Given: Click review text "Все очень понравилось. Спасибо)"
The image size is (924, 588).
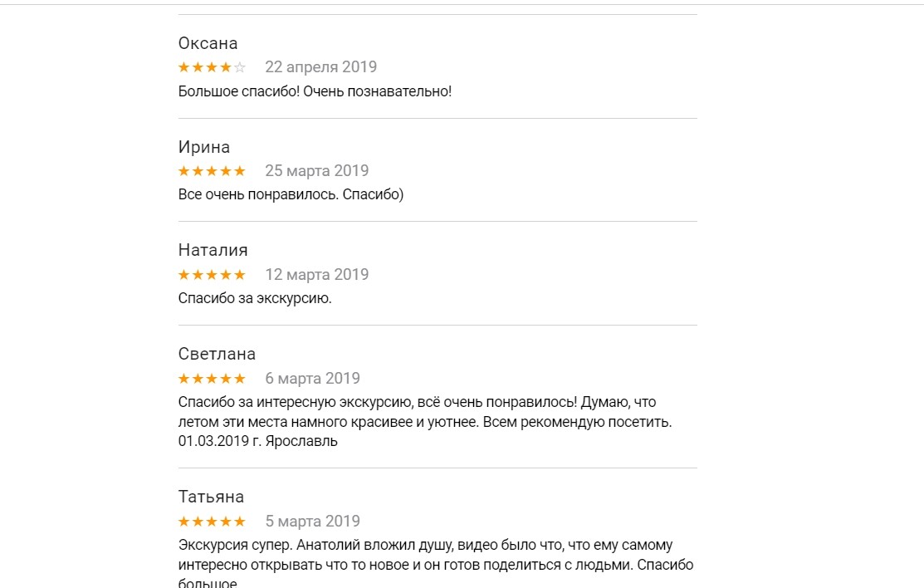Looking at the screenshot, I should 291,195.
